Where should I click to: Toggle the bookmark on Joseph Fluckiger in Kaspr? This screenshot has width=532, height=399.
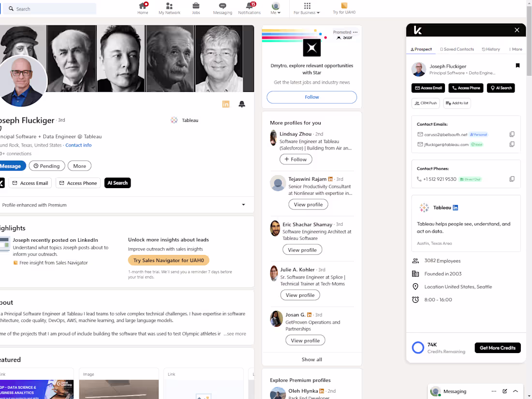click(517, 66)
